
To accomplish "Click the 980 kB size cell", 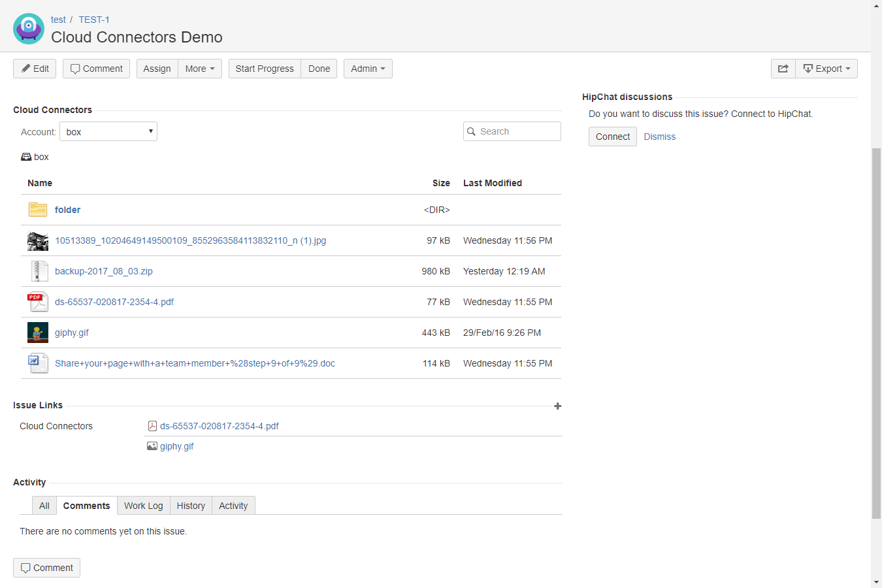I will [x=436, y=271].
